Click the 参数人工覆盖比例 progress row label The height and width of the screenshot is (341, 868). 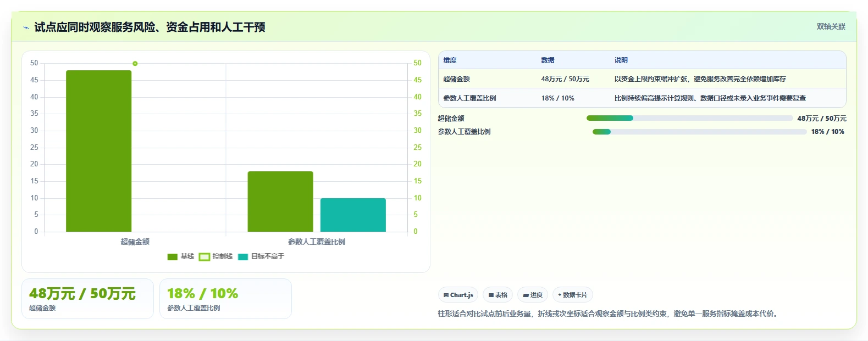465,132
